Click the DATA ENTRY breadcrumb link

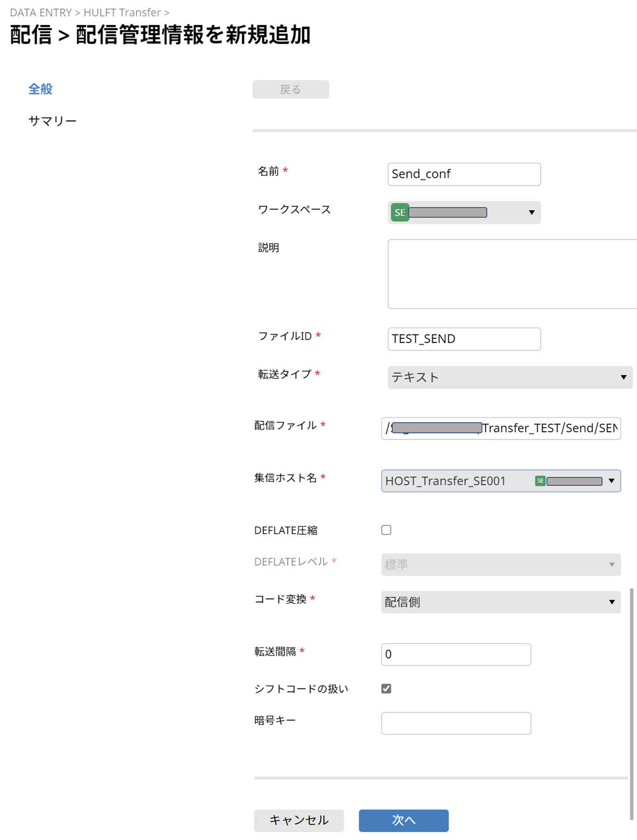[x=41, y=12]
